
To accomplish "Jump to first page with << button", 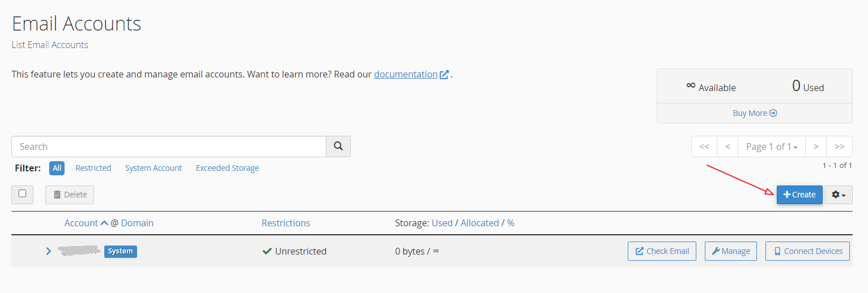I will pyautogui.click(x=704, y=146).
